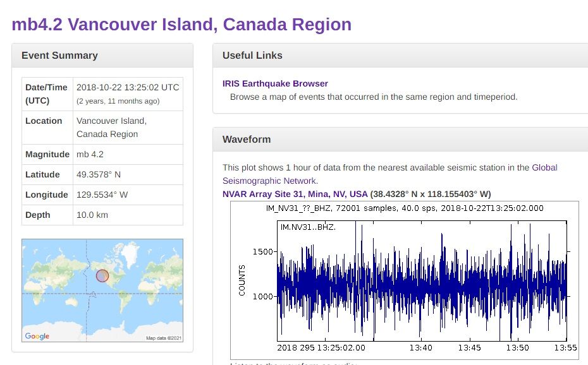Click the 'Map data ©2021' attribution text

coord(164,338)
